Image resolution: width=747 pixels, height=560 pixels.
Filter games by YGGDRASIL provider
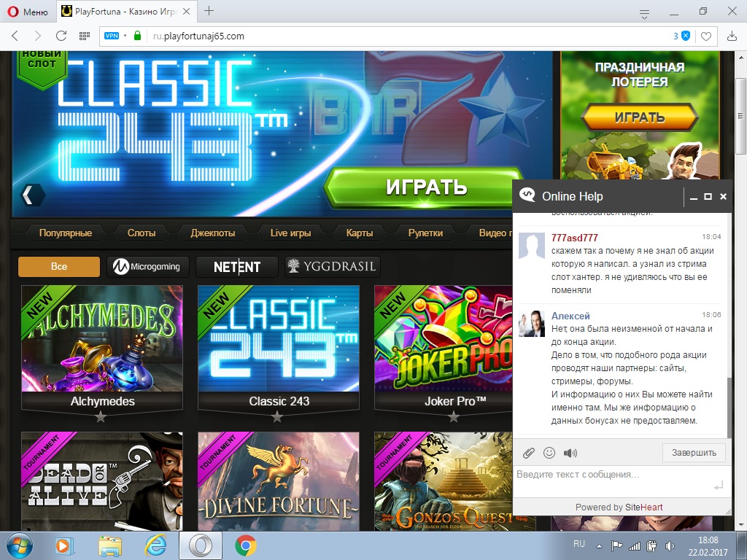point(333,267)
